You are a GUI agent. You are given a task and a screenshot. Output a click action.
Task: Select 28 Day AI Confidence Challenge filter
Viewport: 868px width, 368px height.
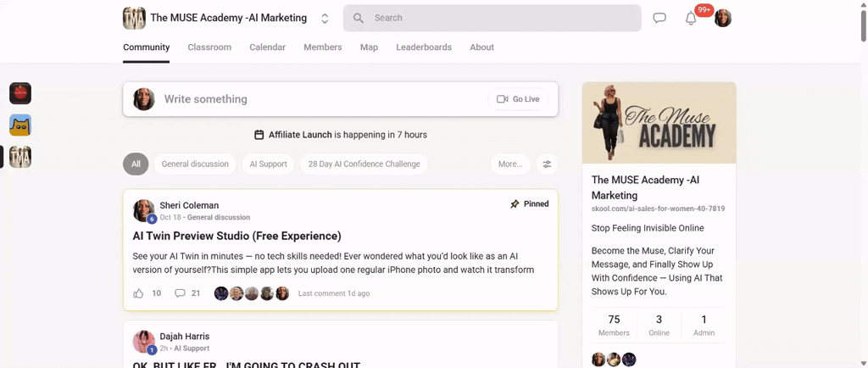364,164
